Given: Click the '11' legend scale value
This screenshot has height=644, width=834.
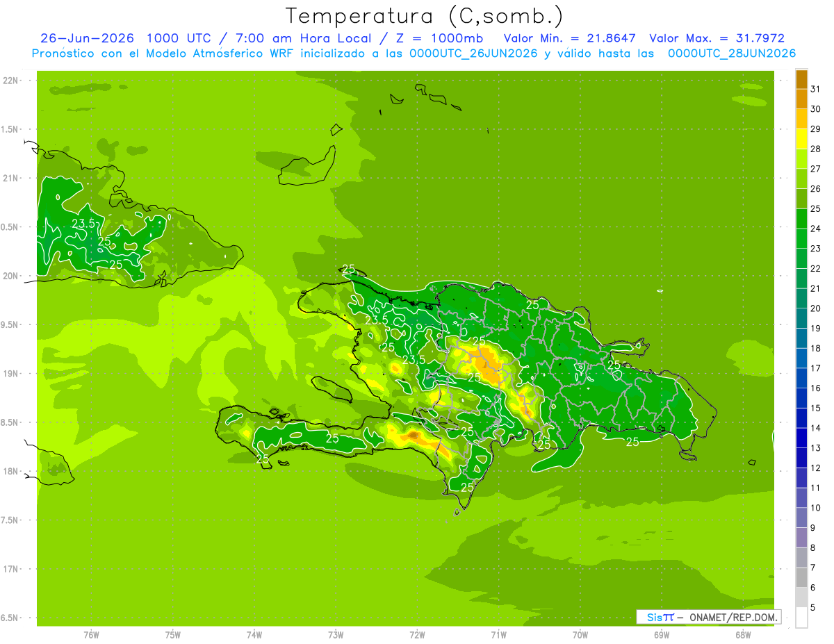Looking at the screenshot, I should tap(816, 488).
